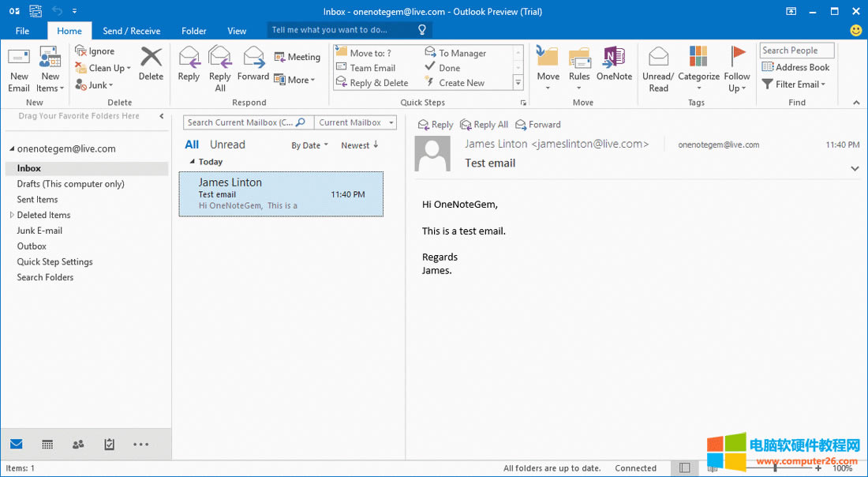Open People view in navigation bar

pyautogui.click(x=78, y=445)
